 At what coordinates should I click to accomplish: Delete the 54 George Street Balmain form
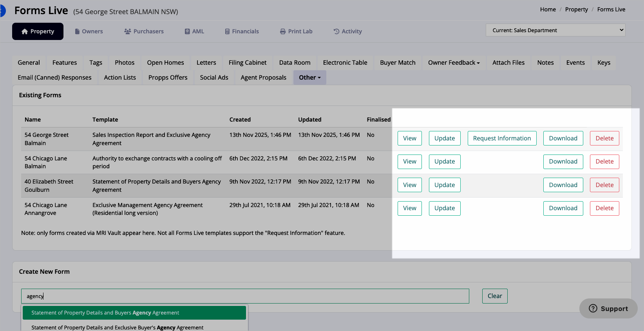(604, 138)
